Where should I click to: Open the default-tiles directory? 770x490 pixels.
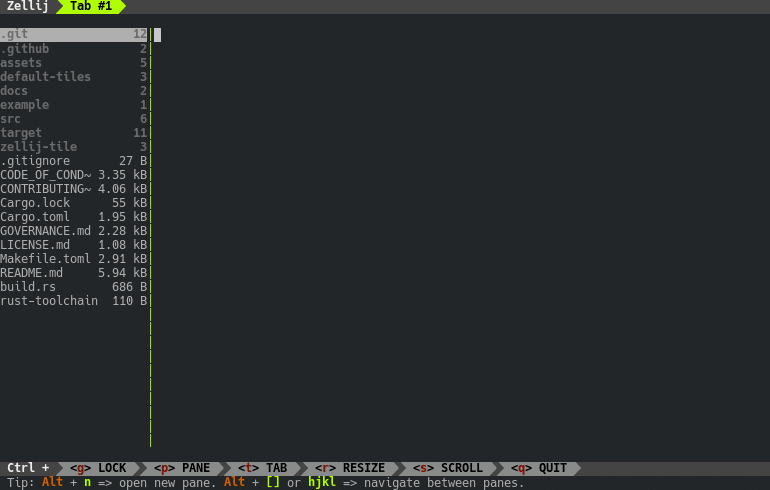(x=74, y=77)
